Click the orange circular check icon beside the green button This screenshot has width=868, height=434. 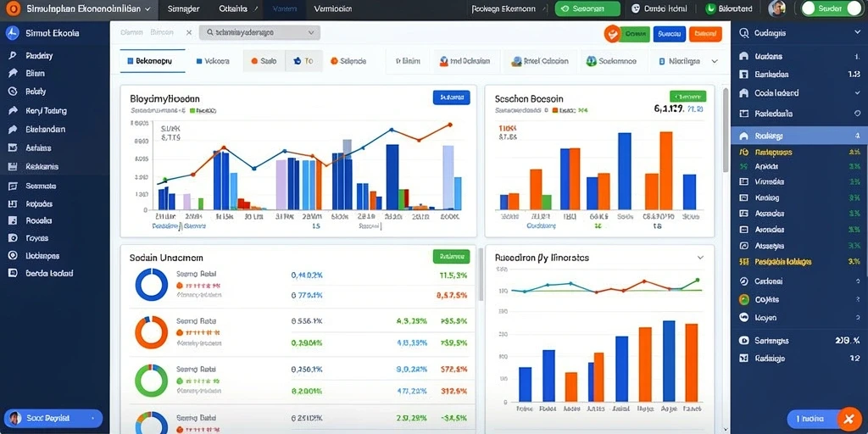pos(612,34)
